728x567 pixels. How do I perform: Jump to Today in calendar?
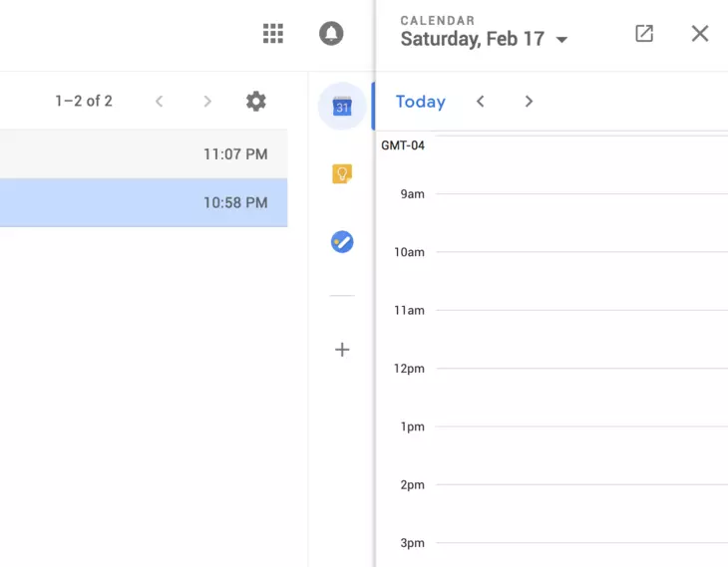[x=420, y=102]
